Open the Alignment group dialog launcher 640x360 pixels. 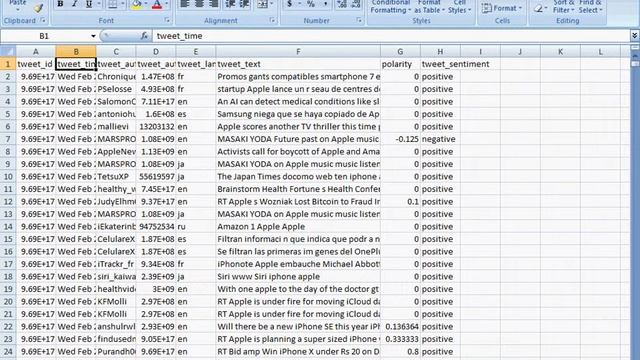pyautogui.click(x=272, y=20)
